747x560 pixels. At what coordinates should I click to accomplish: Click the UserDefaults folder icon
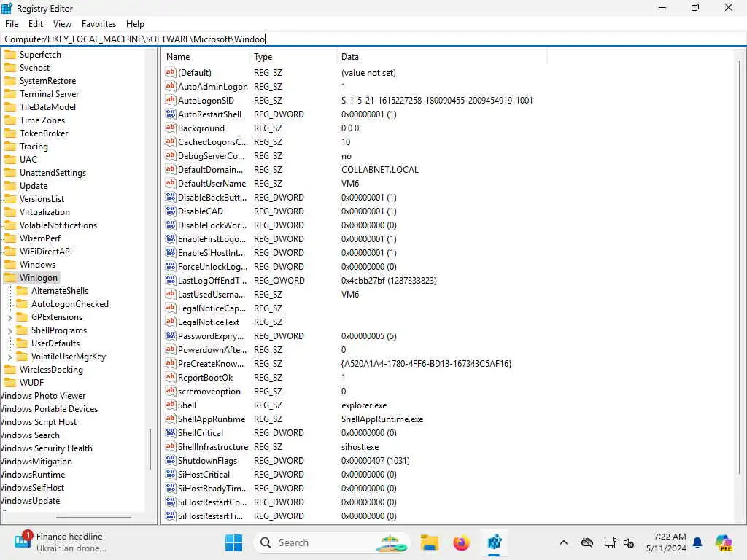tap(22, 343)
